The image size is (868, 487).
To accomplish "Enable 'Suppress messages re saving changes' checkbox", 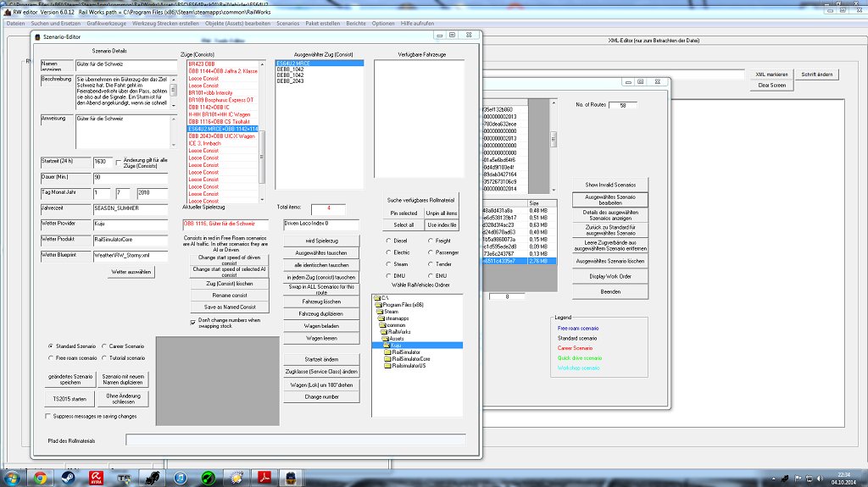I will click(47, 416).
